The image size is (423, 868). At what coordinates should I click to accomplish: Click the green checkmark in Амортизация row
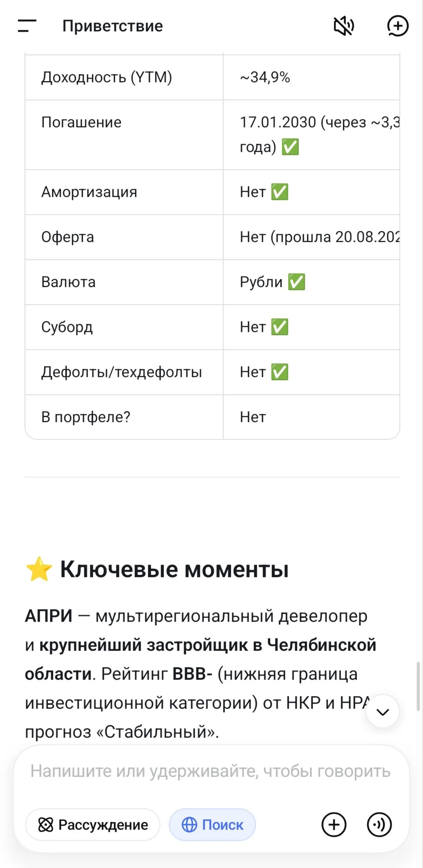(280, 192)
